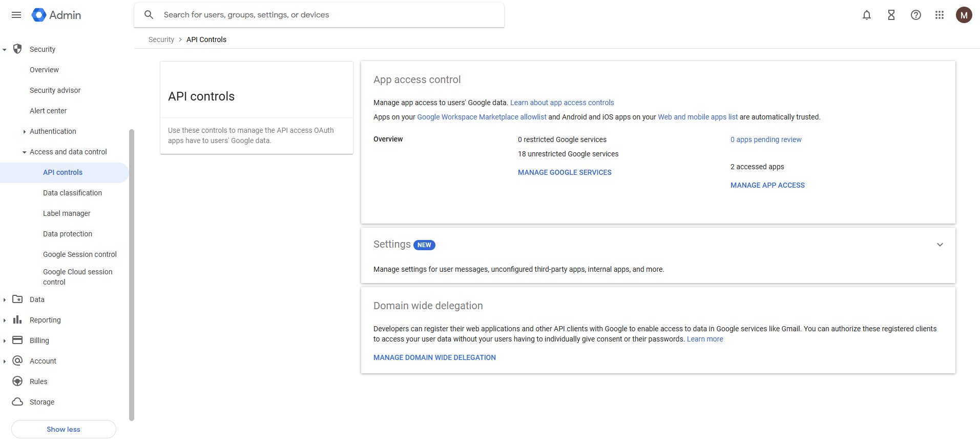Viewport: 980px width, 442px height.
Task: Open the Overview menu item
Action: coord(44,70)
